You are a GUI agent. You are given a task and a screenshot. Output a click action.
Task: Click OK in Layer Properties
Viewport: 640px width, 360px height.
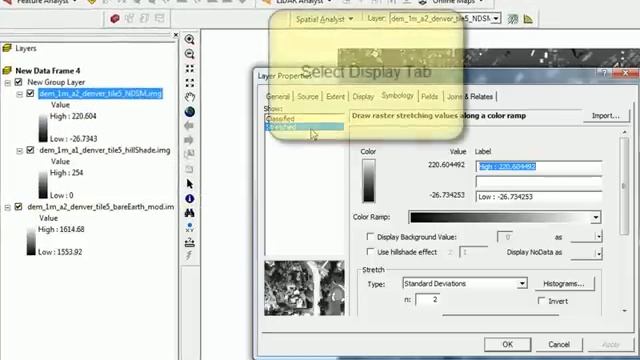pos(507,344)
